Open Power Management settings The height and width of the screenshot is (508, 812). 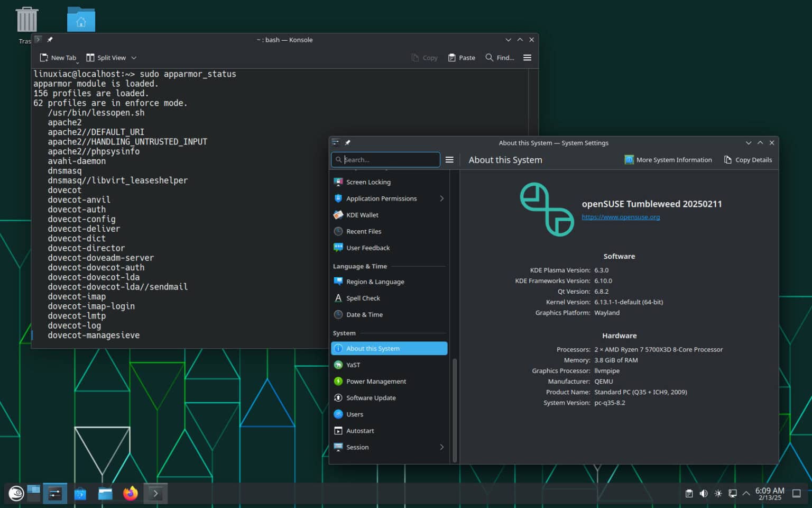(x=376, y=381)
